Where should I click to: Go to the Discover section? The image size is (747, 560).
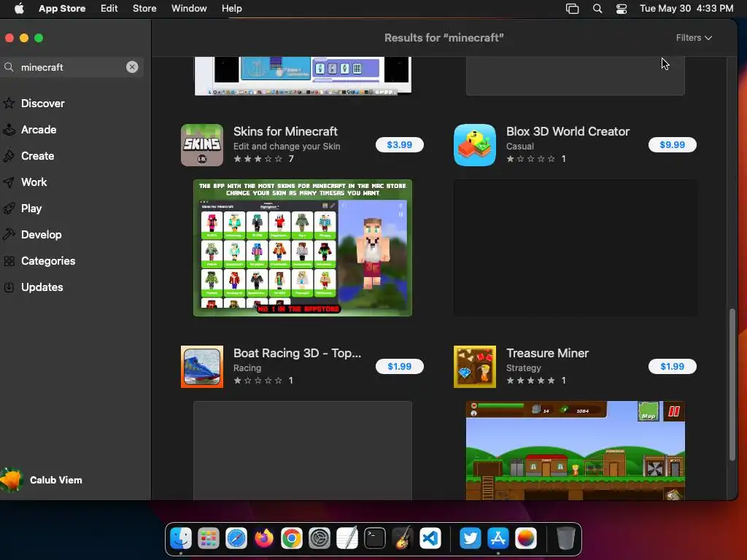coord(43,104)
